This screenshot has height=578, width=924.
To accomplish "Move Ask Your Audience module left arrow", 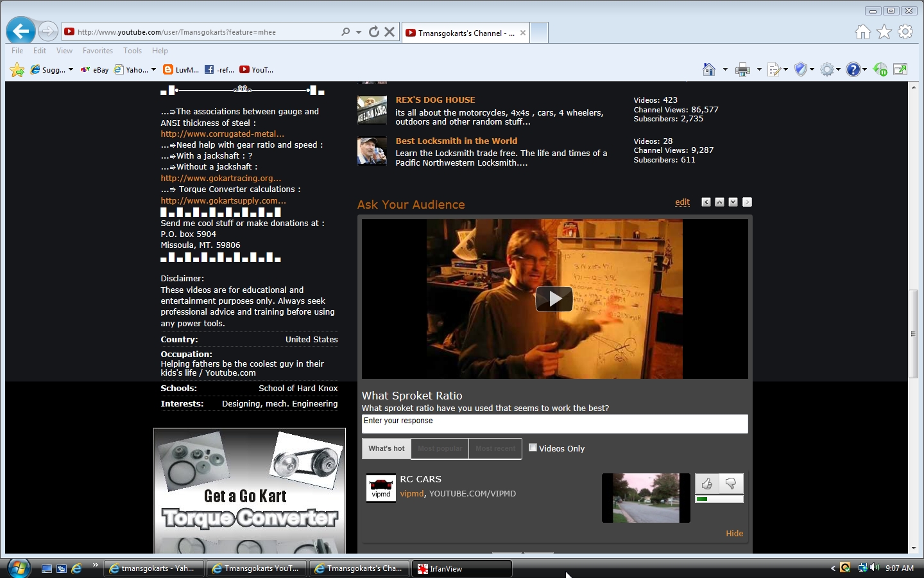I will (706, 202).
